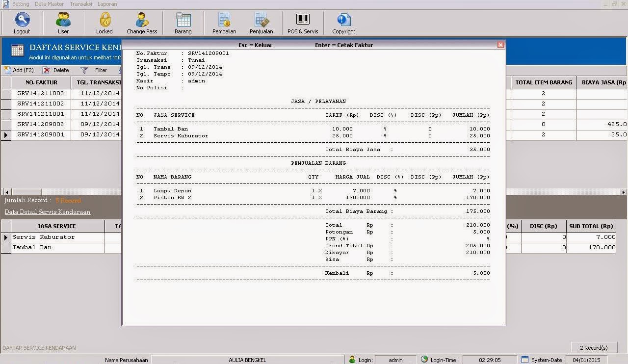Open POS & Servis barcode icon
This screenshot has height=364, width=628.
(x=303, y=23)
